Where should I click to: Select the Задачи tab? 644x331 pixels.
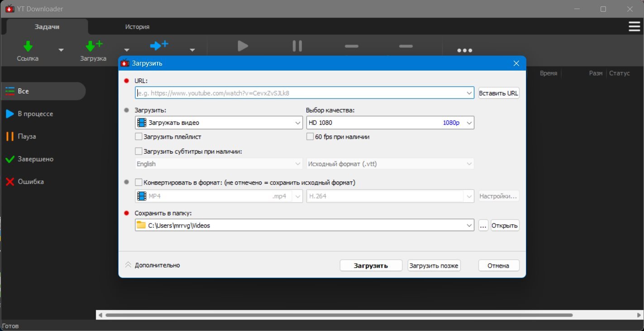pos(47,27)
